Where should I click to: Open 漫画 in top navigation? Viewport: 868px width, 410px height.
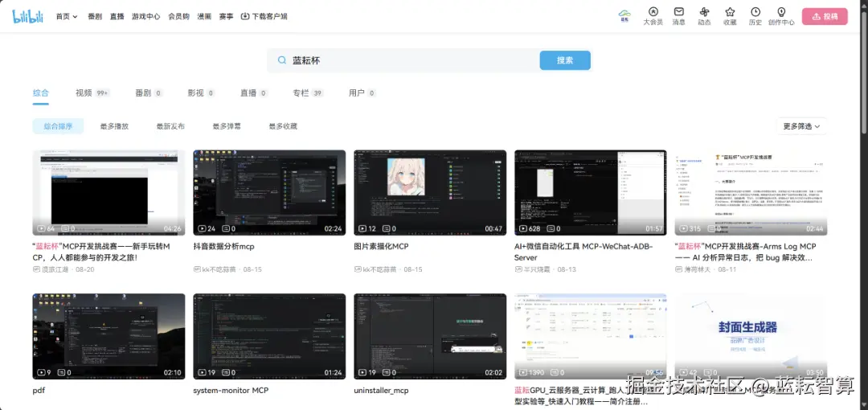pos(204,17)
